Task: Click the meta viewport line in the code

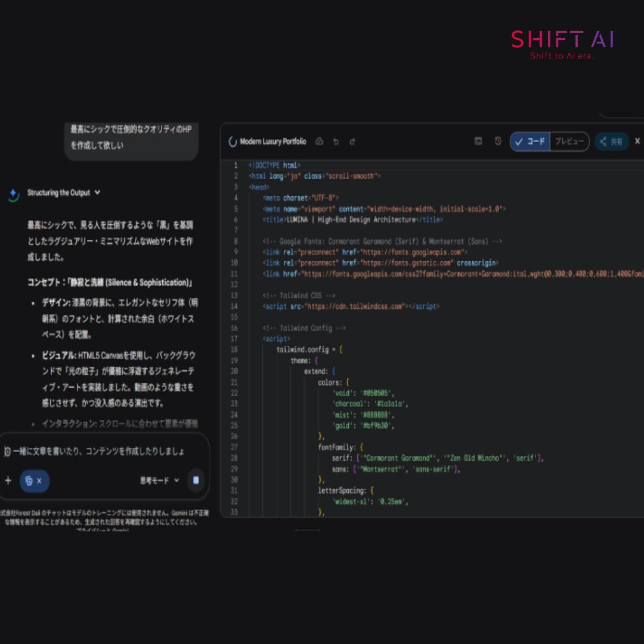Action: coord(384,209)
